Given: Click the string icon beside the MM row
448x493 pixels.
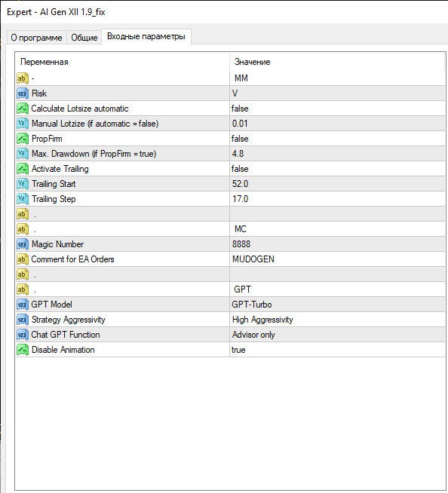Looking at the screenshot, I should tap(23, 78).
